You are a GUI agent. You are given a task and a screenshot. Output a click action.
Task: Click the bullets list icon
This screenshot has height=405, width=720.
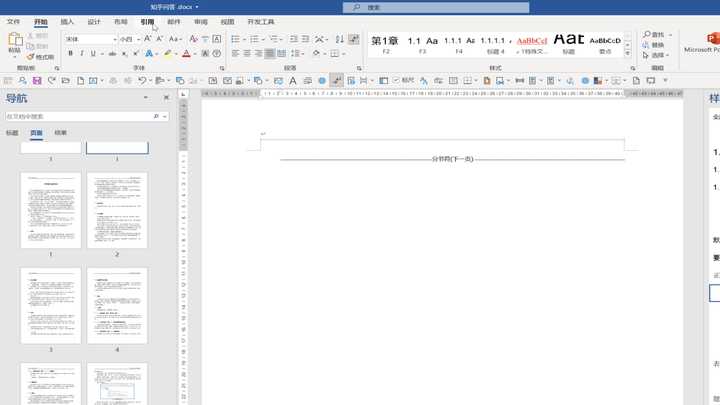[x=236, y=39]
